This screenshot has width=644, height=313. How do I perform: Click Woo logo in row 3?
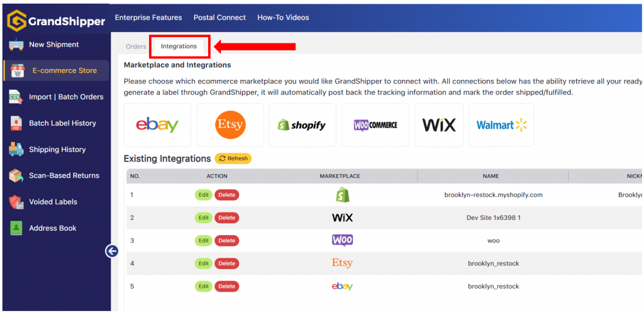click(x=342, y=240)
